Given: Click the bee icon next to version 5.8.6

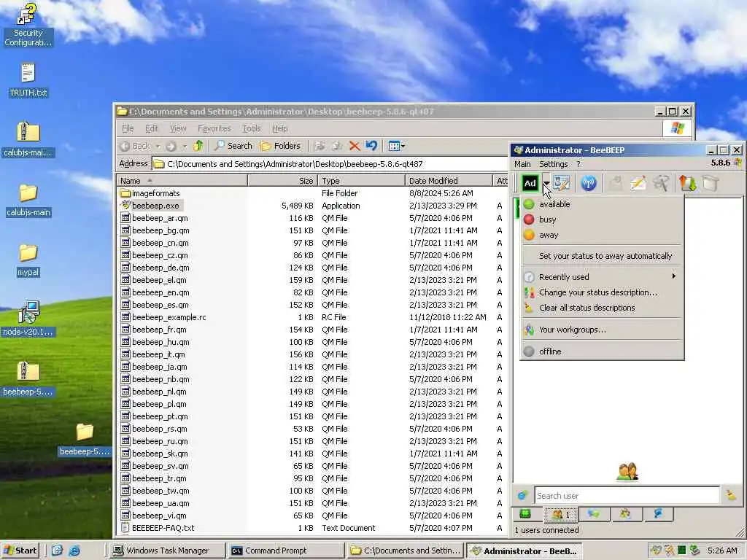Looking at the screenshot, I should pos(738,163).
